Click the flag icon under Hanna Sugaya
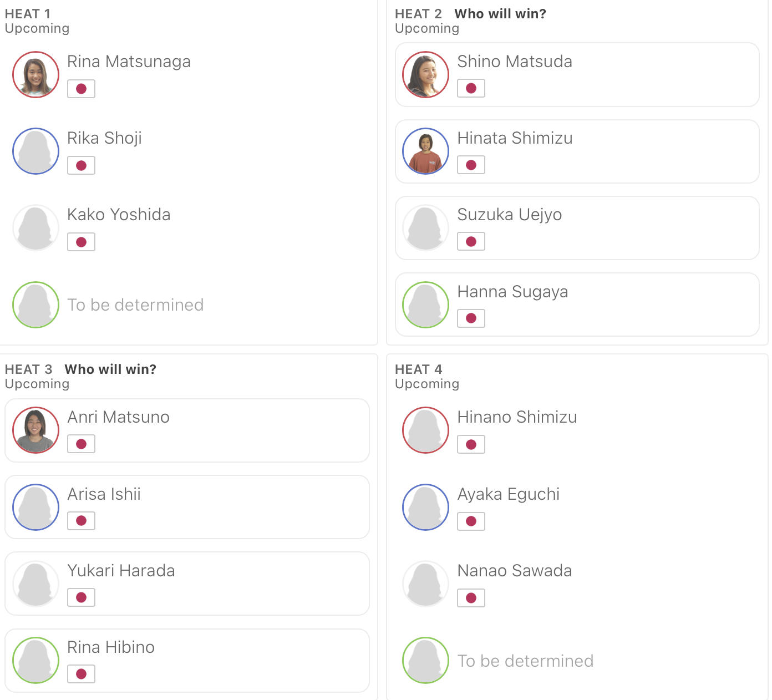Screen dimensions: 772x700 (x=471, y=318)
